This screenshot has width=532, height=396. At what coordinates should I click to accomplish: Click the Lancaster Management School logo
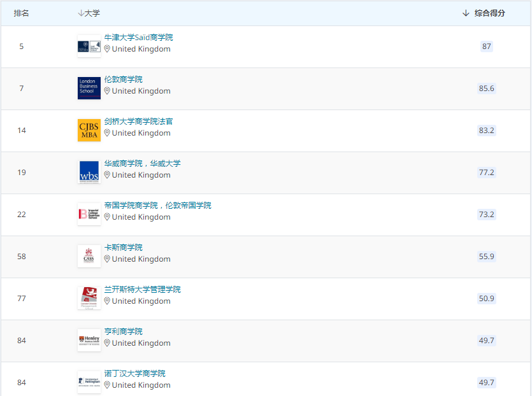click(x=89, y=299)
